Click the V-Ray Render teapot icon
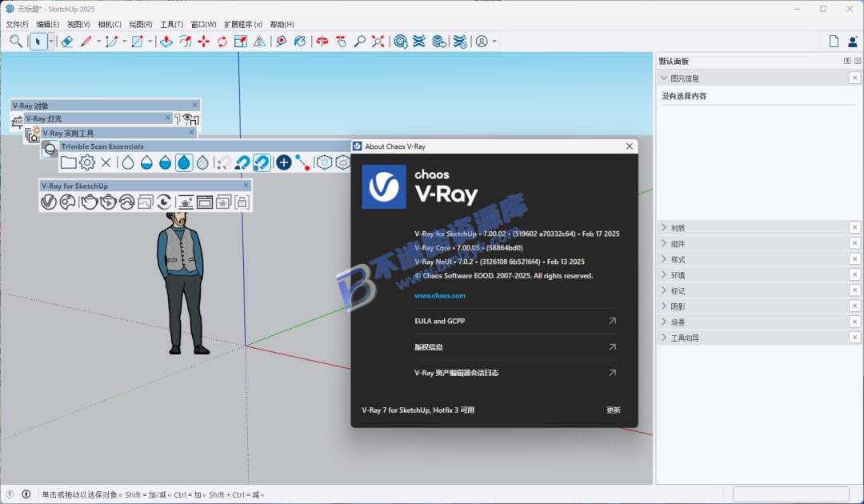864x504 pixels. coord(90,202)
